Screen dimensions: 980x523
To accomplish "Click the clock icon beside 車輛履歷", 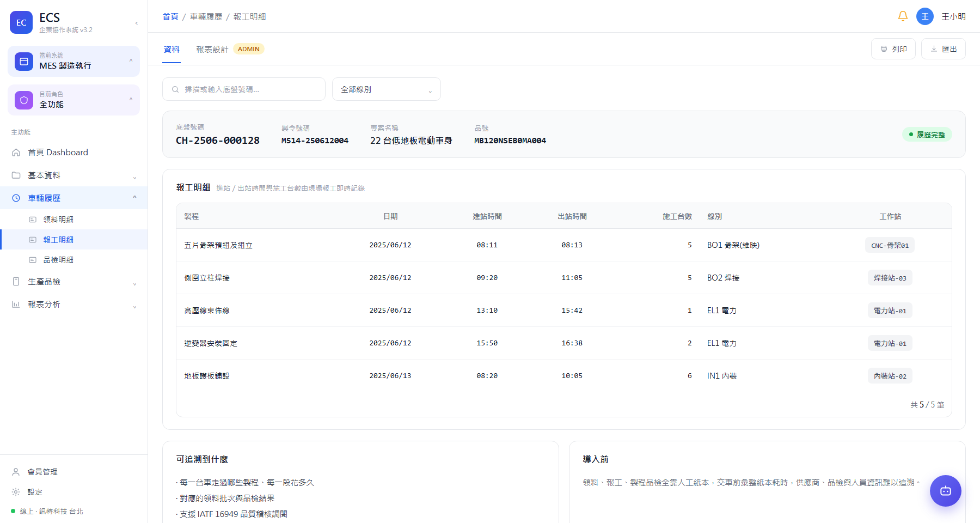I will (16, 198).
